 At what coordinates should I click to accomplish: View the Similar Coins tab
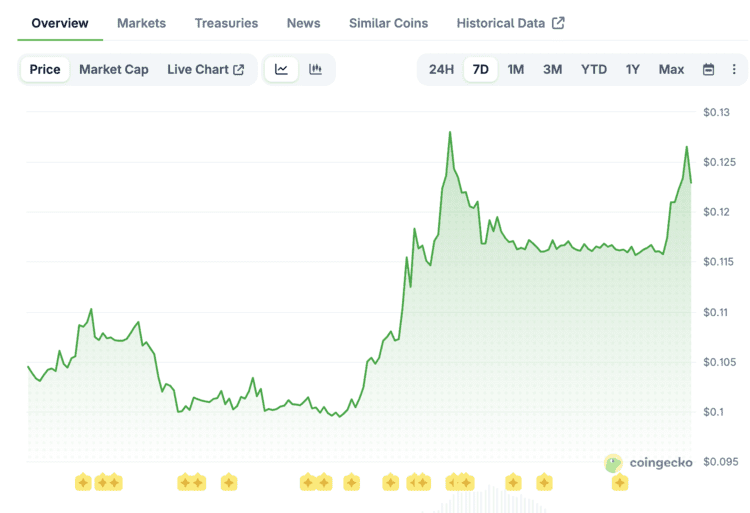(388, 23)
